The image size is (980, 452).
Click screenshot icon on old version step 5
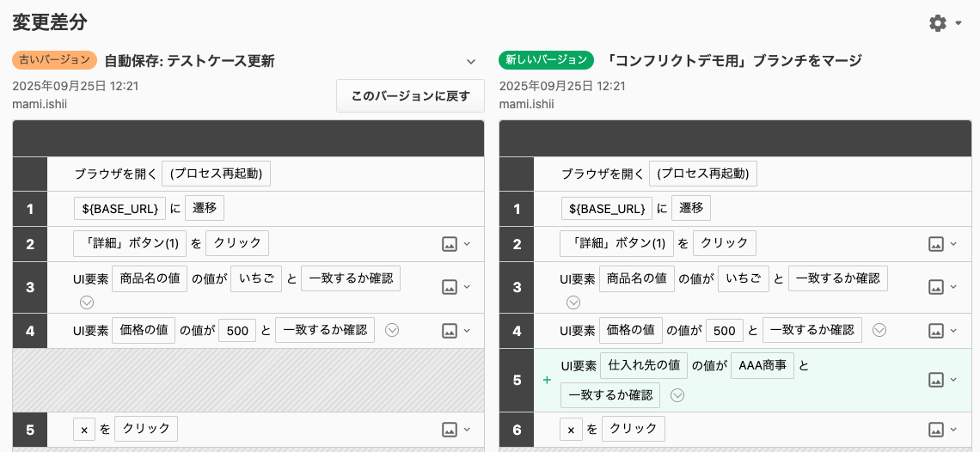(449, 430)
